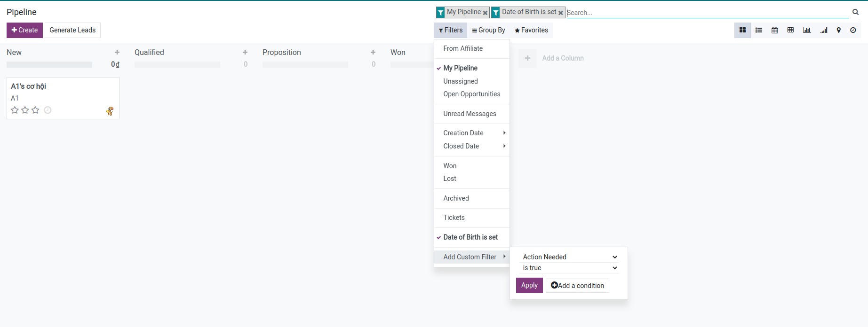The image size is (868, 327).
Task: Open the Group By menu
Action: point(488,30)
